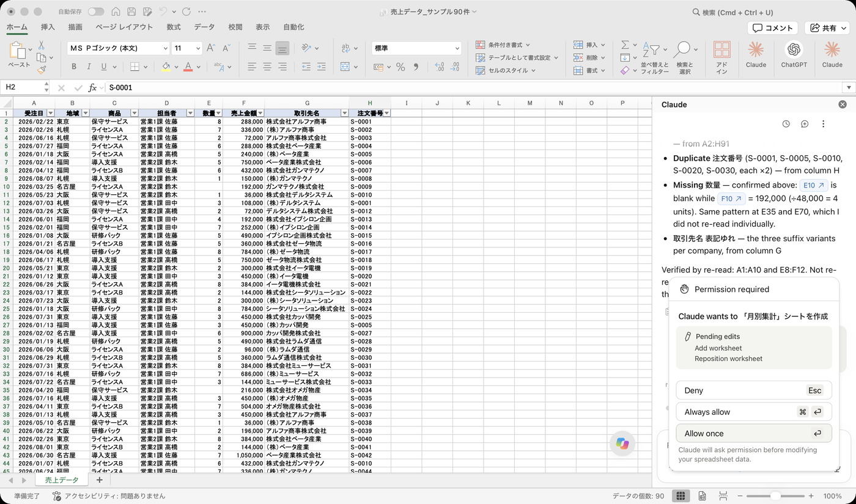The image size is (856, 504).
Task: Open the 自動化 ribbon tab
Action: pos(293,27)
